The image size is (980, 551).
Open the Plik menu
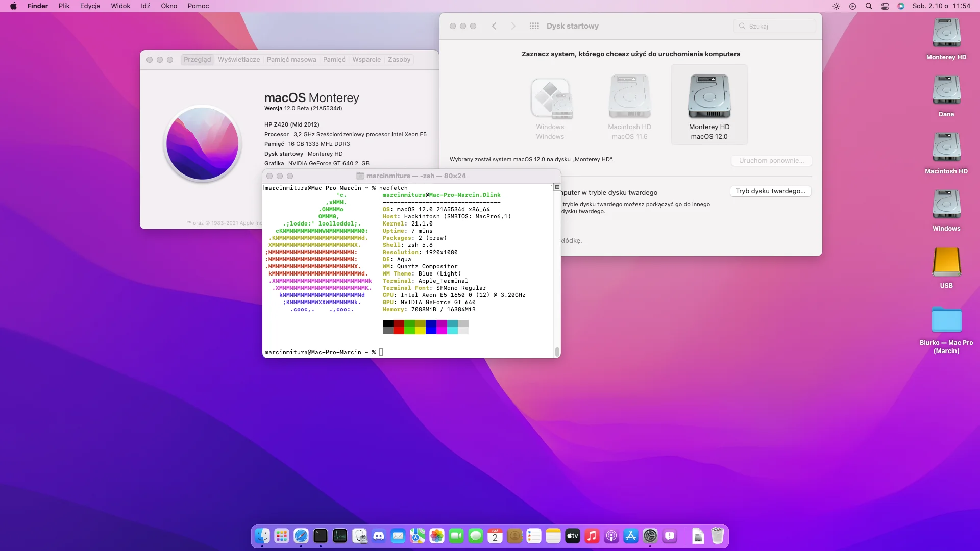(64, 6)
